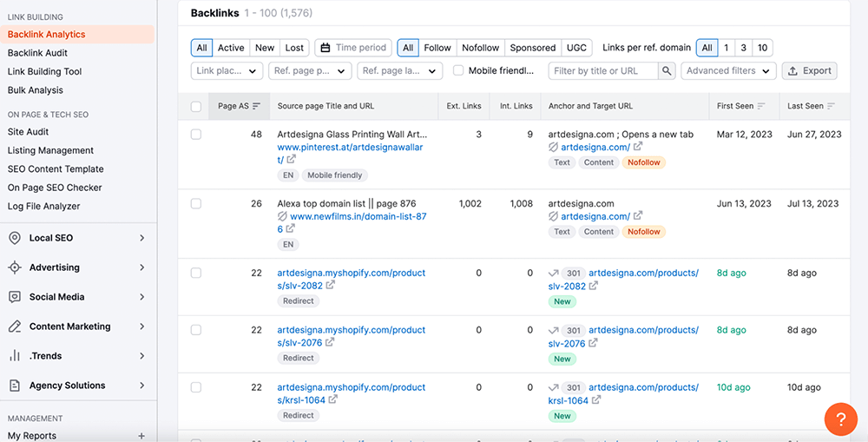
Task: Open the orange help question mark button
Action: [x=840, y=419]
